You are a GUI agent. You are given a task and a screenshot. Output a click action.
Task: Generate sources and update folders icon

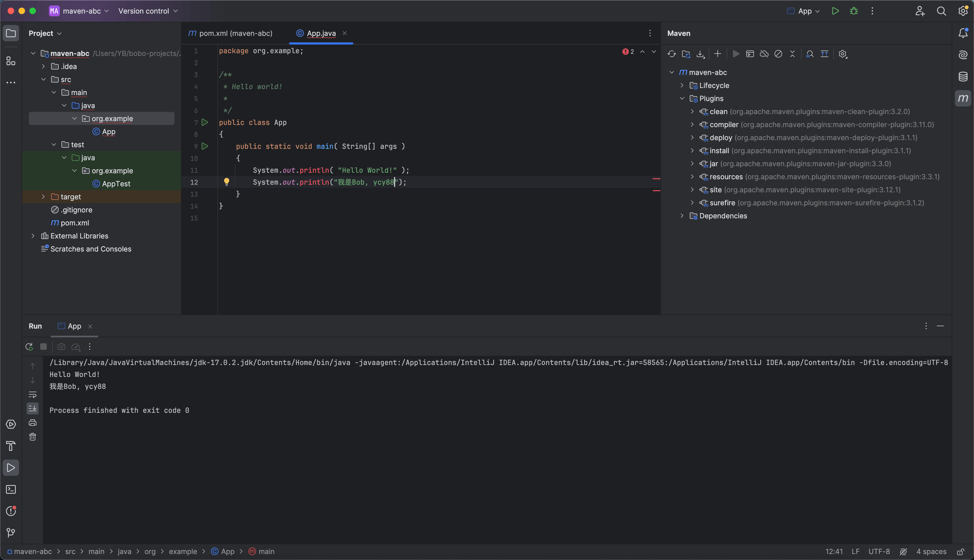(x=686, y=54)
